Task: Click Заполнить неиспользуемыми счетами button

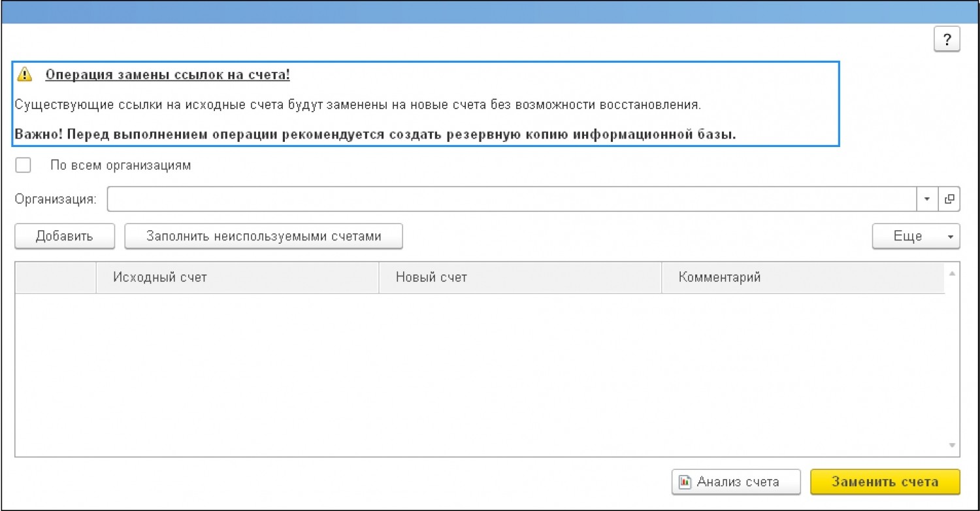Action: 263,237
